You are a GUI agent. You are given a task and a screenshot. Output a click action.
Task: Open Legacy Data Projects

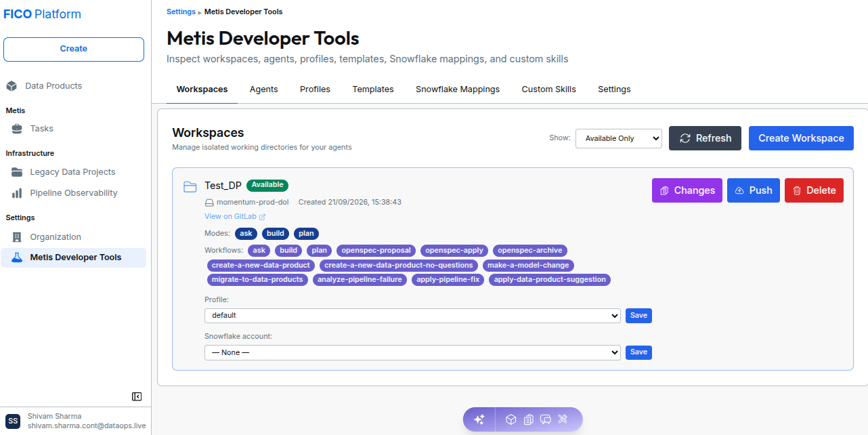click(72, 172)
